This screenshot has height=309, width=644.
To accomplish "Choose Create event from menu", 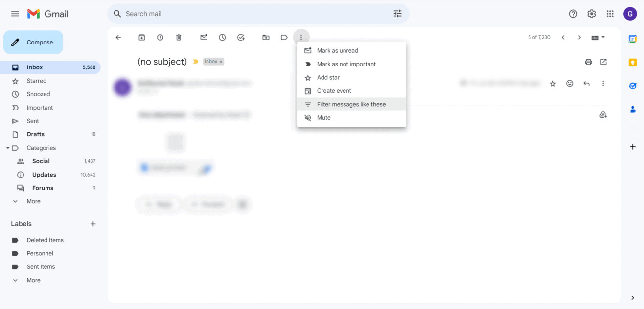I will point(351,91).
